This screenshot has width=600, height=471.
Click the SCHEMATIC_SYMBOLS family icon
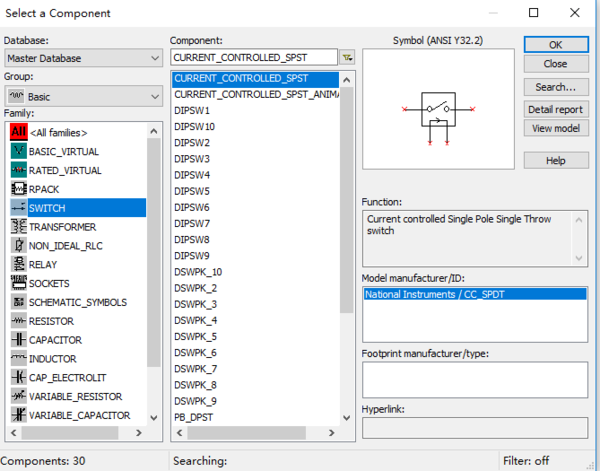[18, 302]
